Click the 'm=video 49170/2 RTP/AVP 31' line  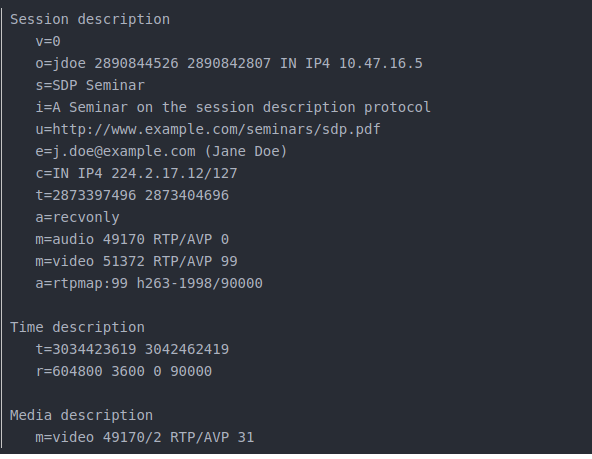point(145,437)
